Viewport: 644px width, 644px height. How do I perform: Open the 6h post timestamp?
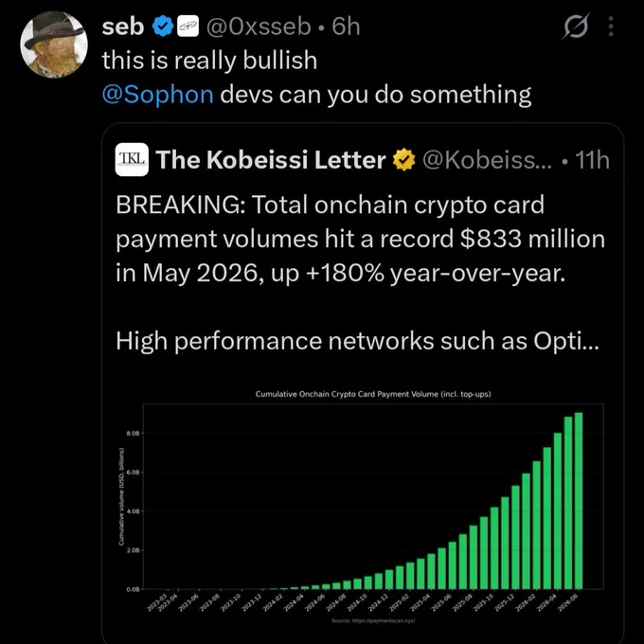[346, 27]
